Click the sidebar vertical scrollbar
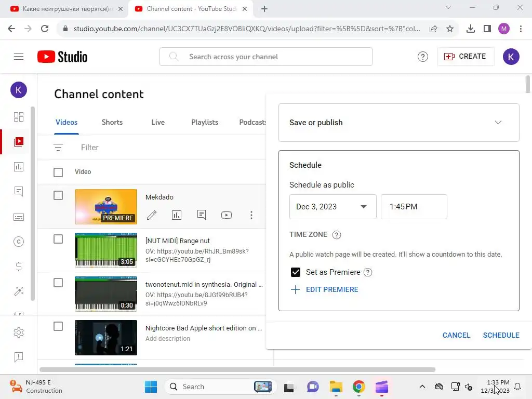 (33, 204)
